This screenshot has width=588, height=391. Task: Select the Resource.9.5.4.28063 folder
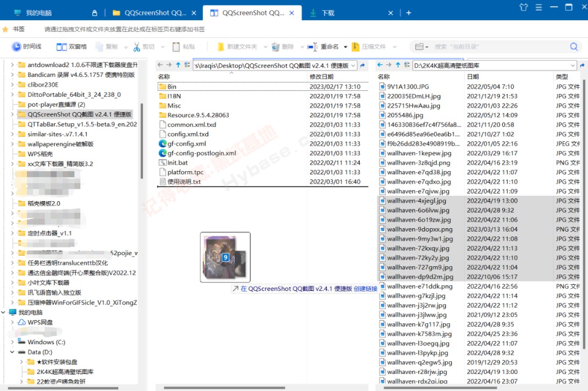point(198,115)
